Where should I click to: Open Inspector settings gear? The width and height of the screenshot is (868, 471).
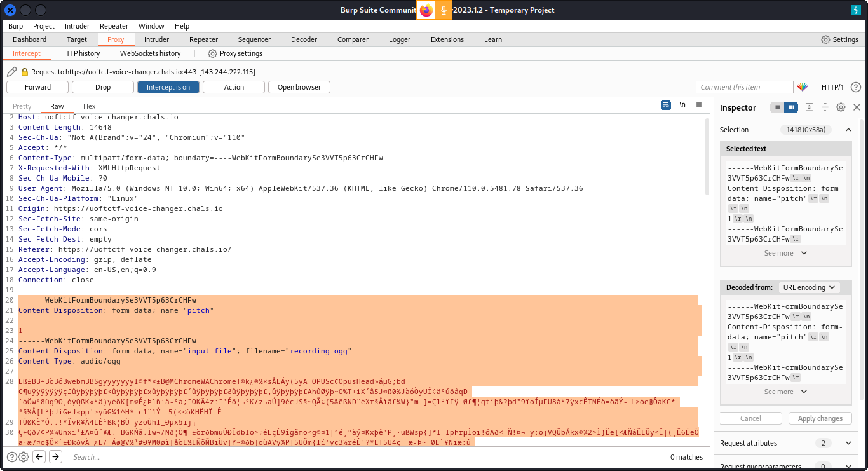[841, 107]
